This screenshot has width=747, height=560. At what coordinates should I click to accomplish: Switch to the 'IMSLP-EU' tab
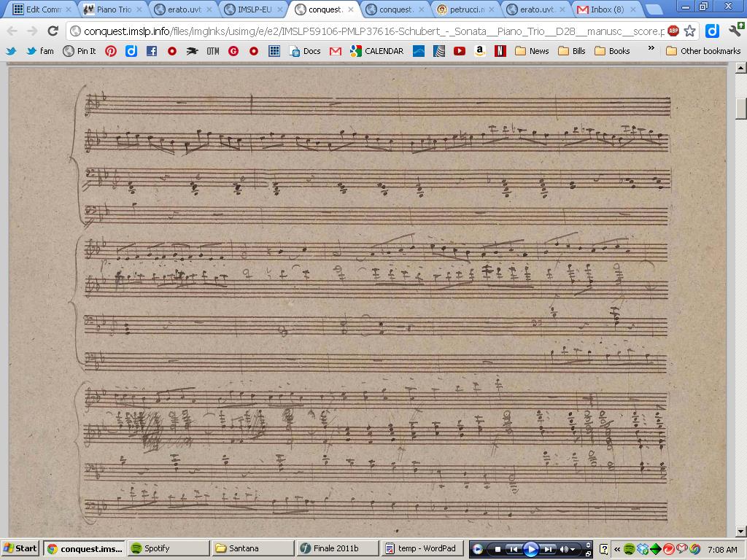coord(254,9)
